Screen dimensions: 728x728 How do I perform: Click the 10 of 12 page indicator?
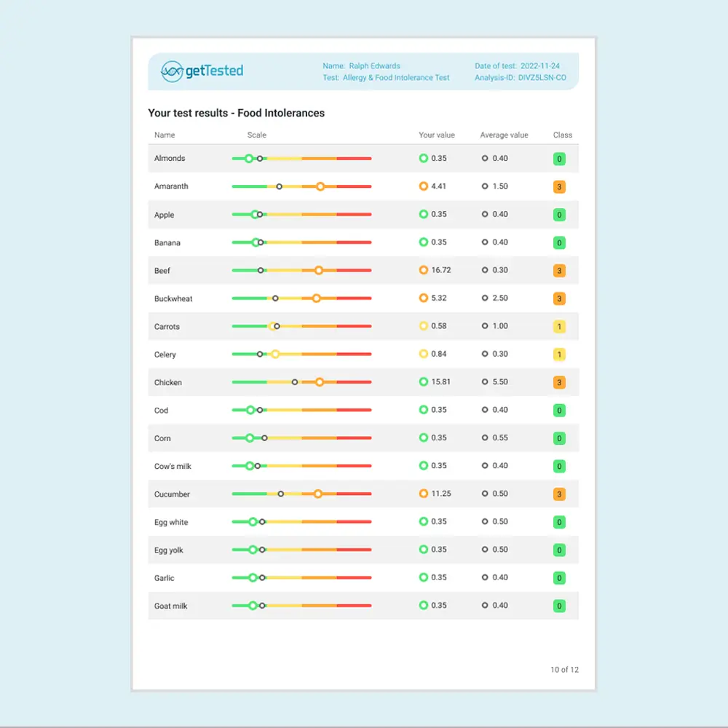tap(564, 670)
